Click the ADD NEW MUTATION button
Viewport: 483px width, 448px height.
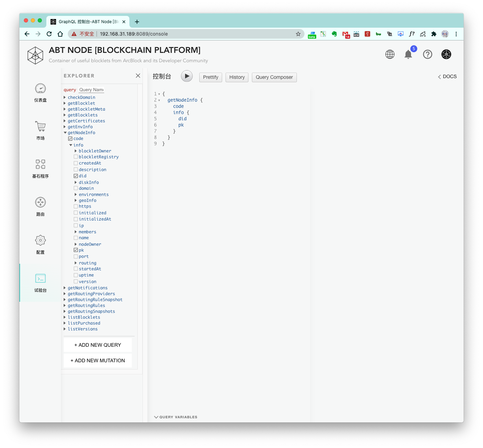[x=98, y=361]
